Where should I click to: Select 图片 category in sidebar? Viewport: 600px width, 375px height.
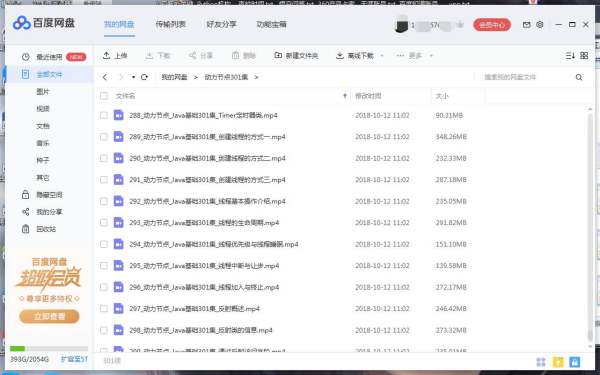pos(43,92)
